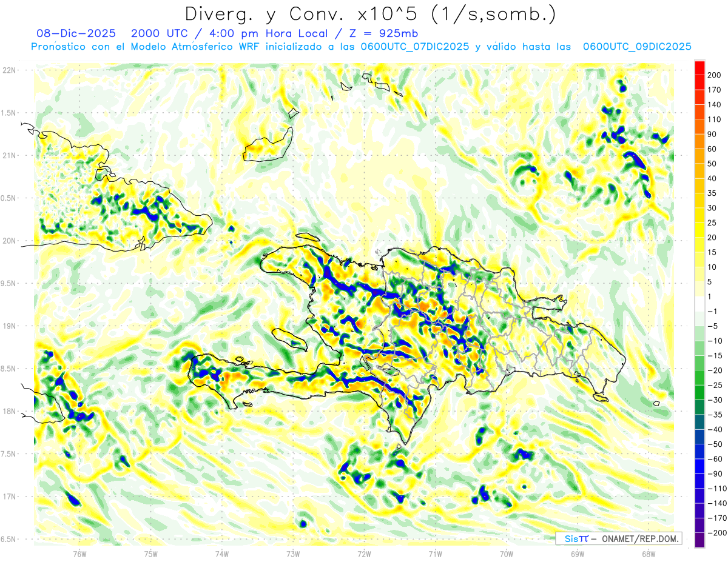Click the "-90" value on the color bar

tap(715, 473)
